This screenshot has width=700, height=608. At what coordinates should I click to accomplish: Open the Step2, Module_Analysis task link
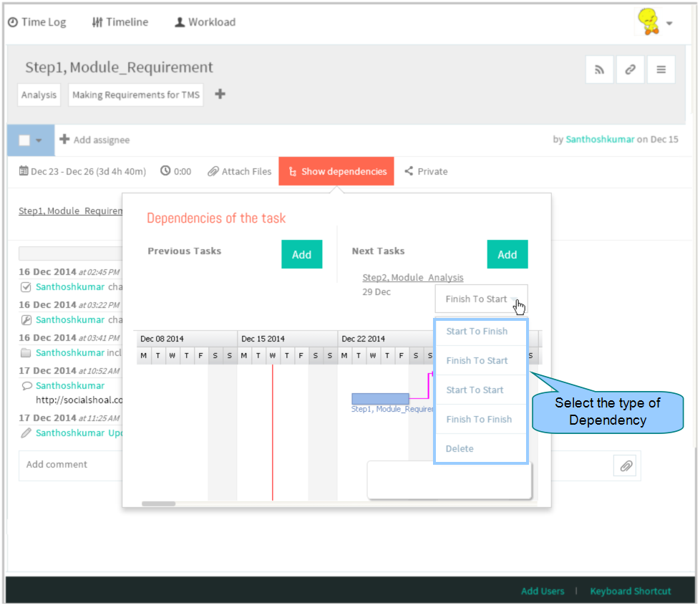pos(412,277)
